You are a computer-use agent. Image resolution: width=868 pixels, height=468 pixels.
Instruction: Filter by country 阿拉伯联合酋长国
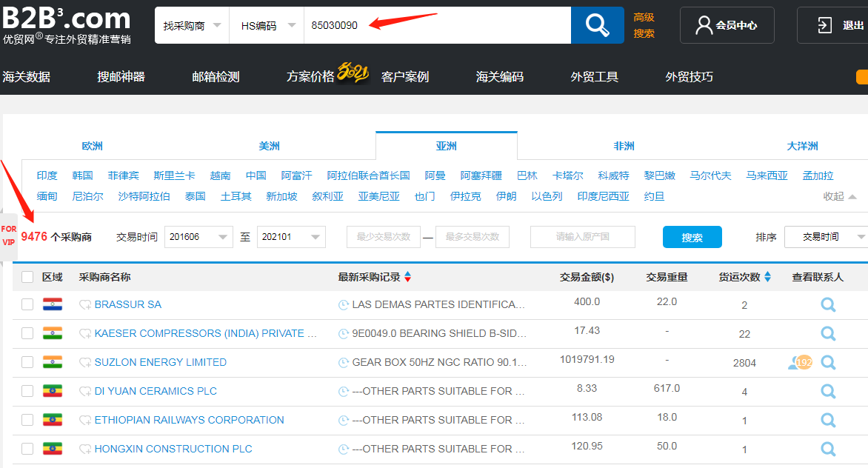pos(368,175)
